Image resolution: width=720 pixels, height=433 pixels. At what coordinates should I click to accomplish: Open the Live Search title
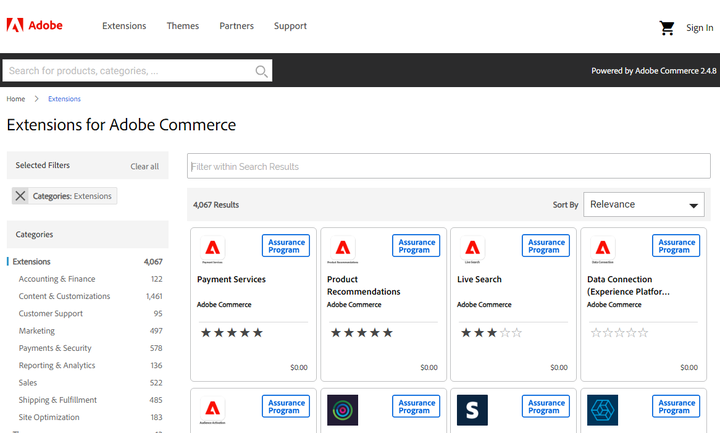[479, 279]
